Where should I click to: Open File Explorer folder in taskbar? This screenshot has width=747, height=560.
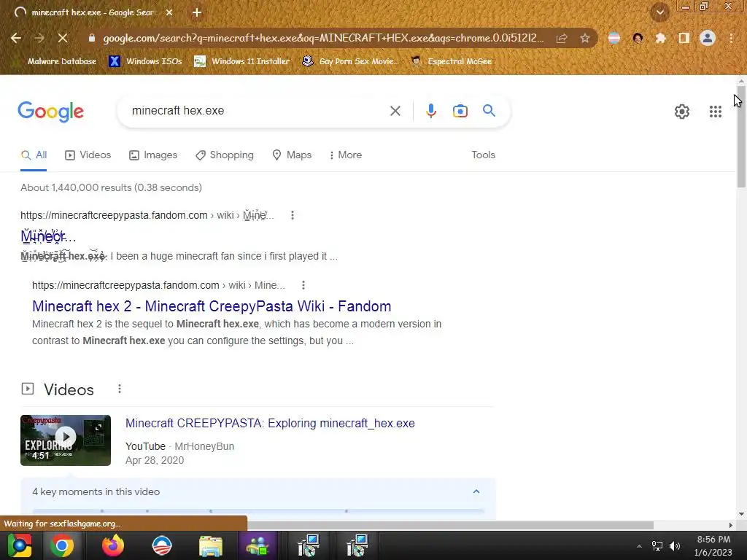point(211,545)
